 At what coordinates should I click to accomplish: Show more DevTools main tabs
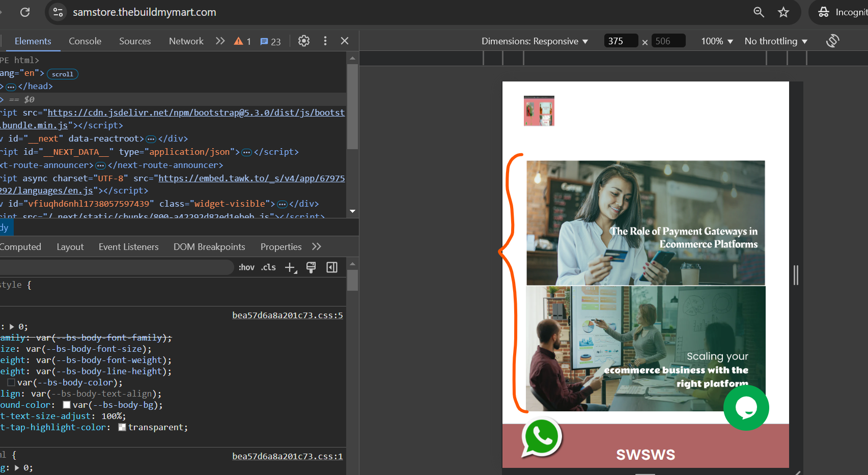click(220, 41)
